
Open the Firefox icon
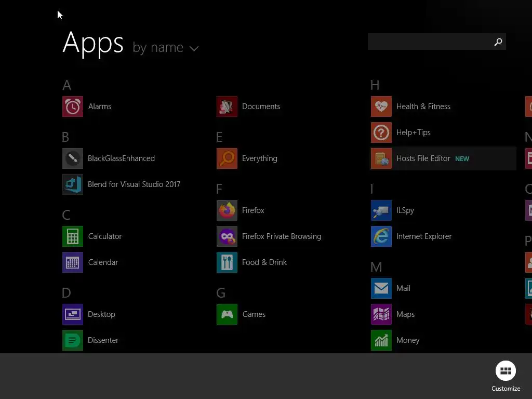tap(227, 210)
